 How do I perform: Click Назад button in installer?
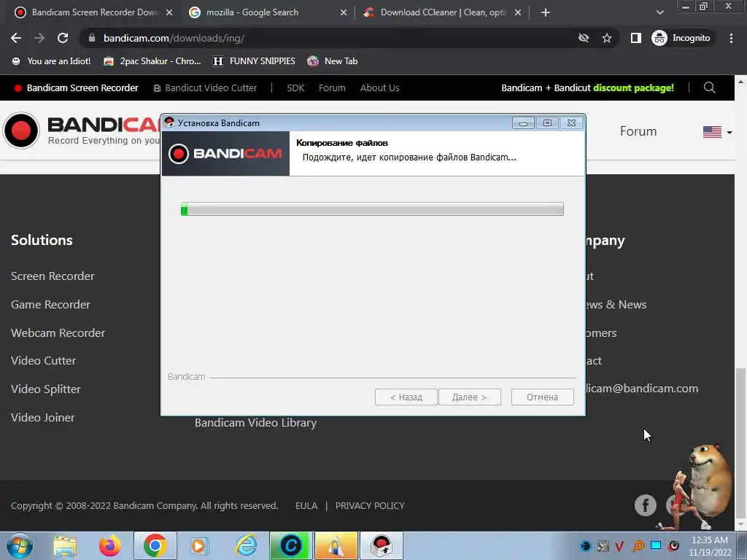click(406, 397)
